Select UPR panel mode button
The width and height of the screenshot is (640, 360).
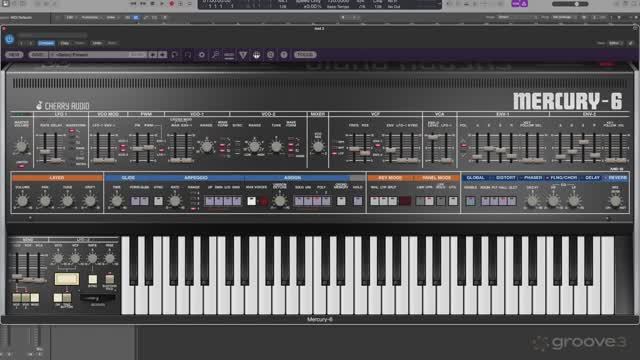(429, 201)
